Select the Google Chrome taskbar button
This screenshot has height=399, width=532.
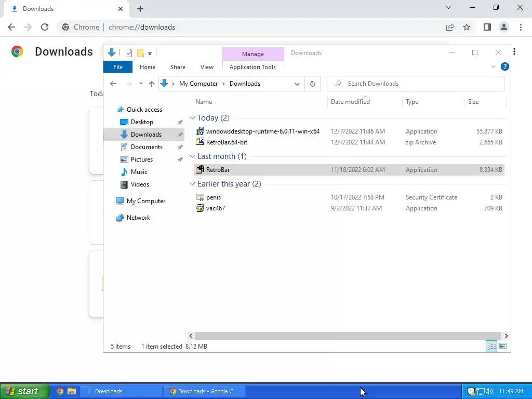[x=204, y=391]
